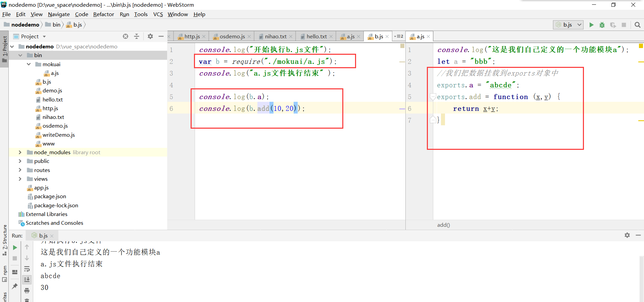Close the http.js editor tab
644x302 pixels.
click(x=204, y=37)
